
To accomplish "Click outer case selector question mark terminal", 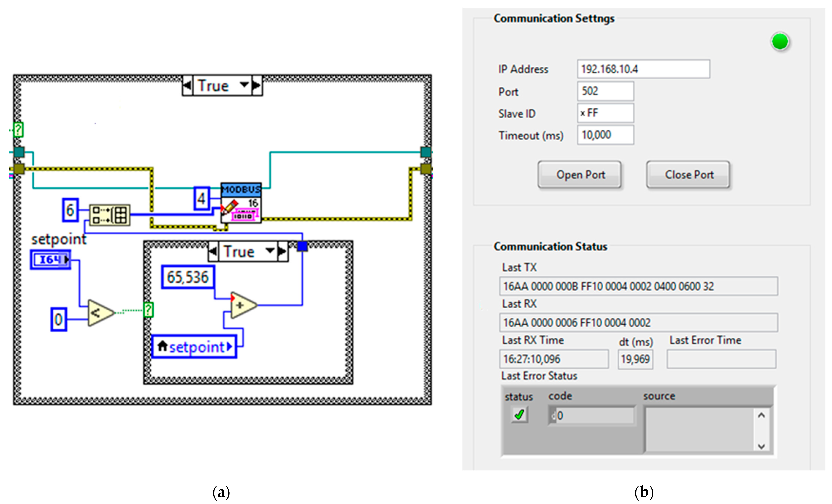I will tap(18, 129).
